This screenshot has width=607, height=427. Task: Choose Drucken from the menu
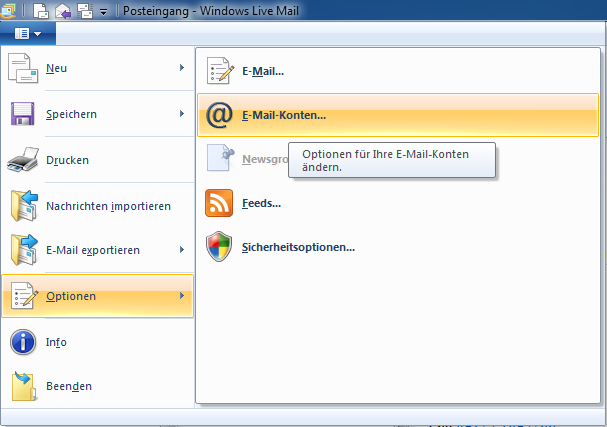pos(98,159)
